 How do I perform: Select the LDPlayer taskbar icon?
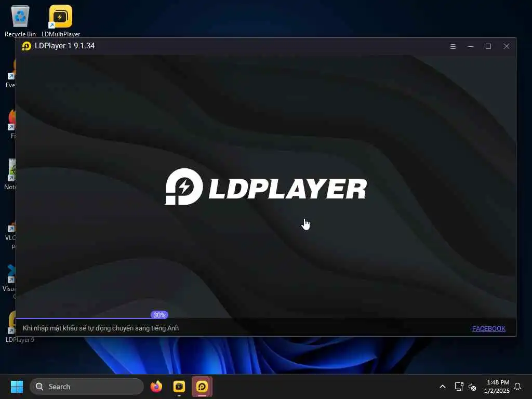(202, 387)
